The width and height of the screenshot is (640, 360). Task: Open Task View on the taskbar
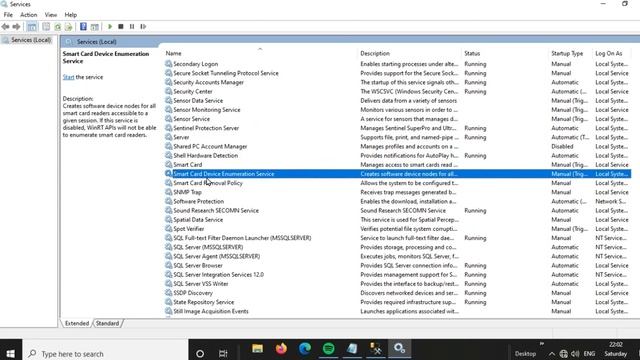point(223,353)
